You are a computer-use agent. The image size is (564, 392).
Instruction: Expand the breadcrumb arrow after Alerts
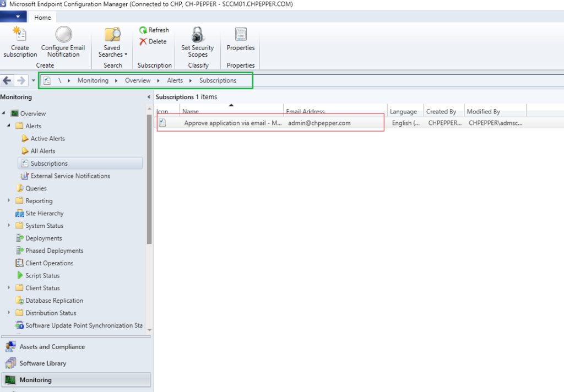tap(191, 80)
